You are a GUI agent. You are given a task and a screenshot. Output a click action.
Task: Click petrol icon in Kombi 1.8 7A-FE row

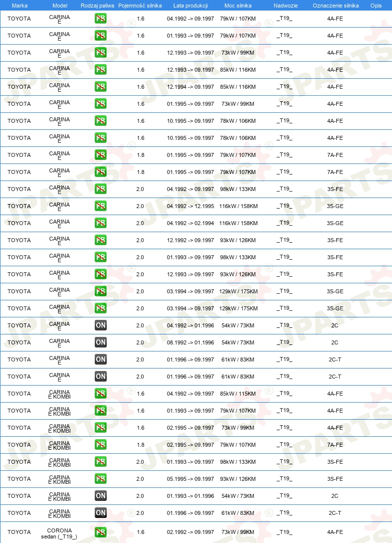click(x=100, y=445)
